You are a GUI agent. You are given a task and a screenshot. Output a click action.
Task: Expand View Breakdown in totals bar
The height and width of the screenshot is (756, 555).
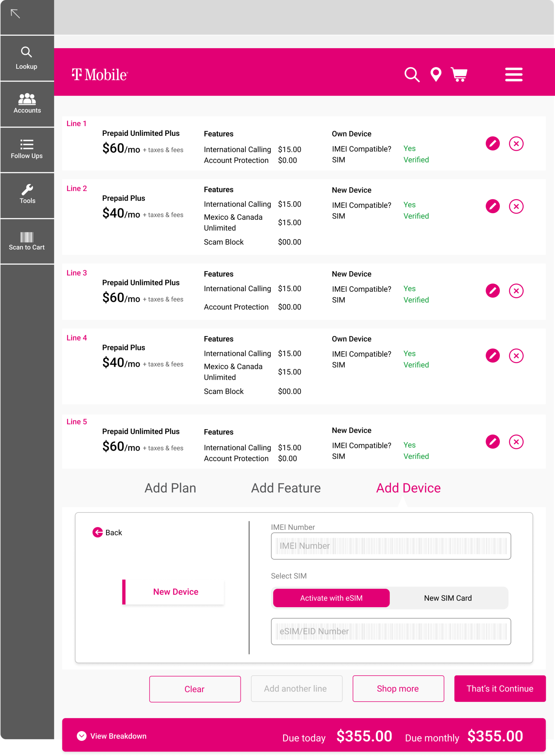(x=112, y=736)
